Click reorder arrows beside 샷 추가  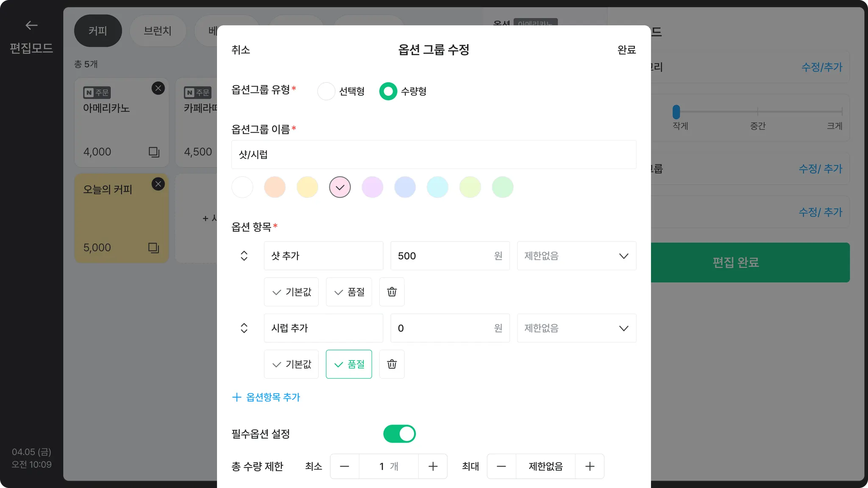tap(244, 256)
